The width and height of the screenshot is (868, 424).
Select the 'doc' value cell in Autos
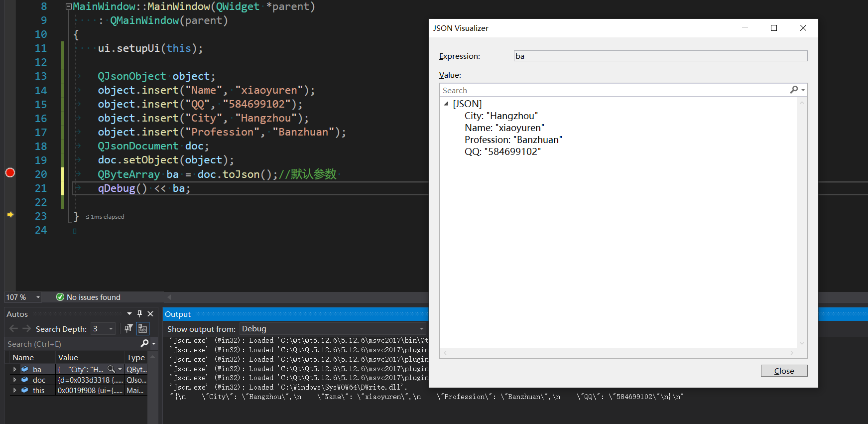click(90, 380)
